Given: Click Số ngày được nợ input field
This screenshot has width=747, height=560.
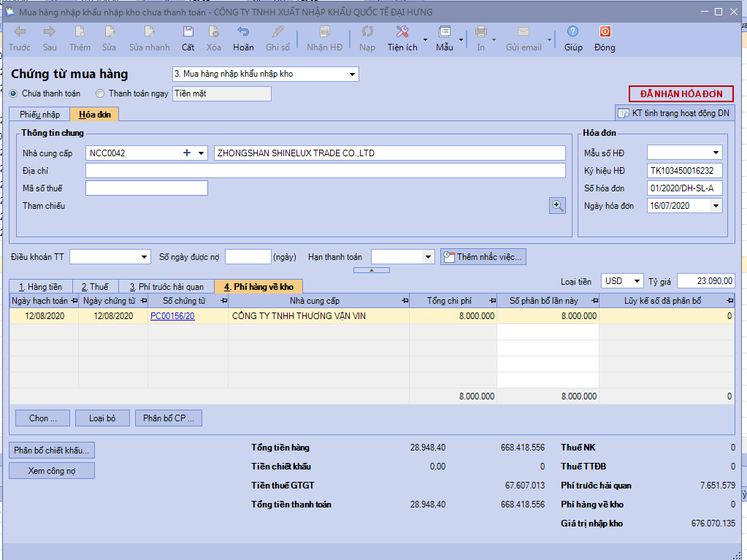Looking at the screenshot, I should [x=248, y=257].
